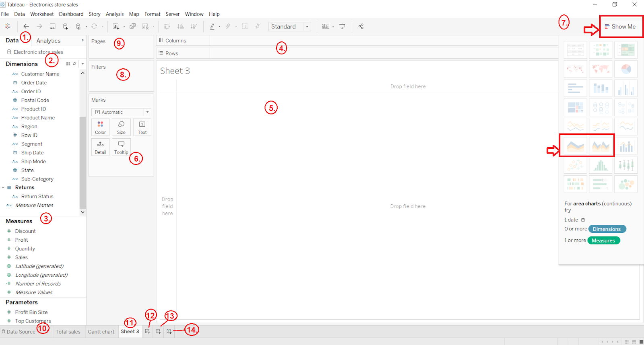Image resolution: width=644 pixels, height=345 pixels.
Task: Open the highlight dropdown arrow
Action: 219,27
